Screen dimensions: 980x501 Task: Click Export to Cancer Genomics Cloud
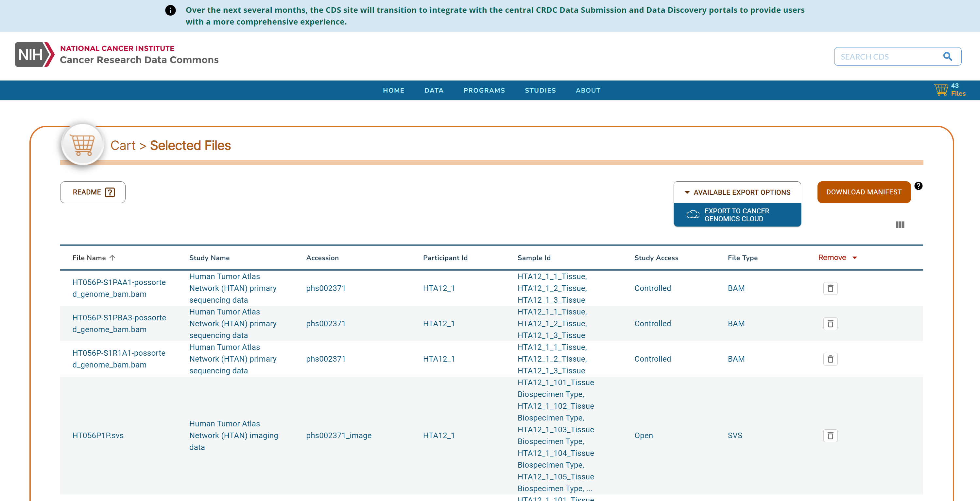coord(737,215)
